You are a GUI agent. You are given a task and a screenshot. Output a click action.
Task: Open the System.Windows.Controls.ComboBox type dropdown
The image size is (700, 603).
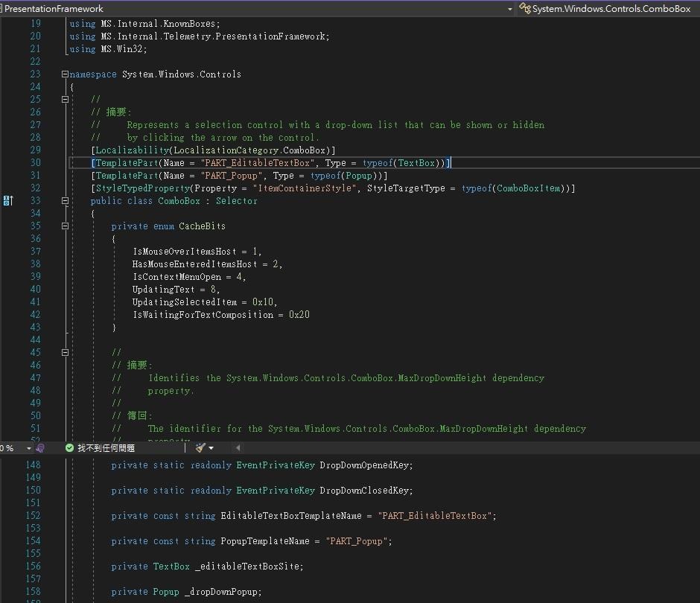pos(611,9)
